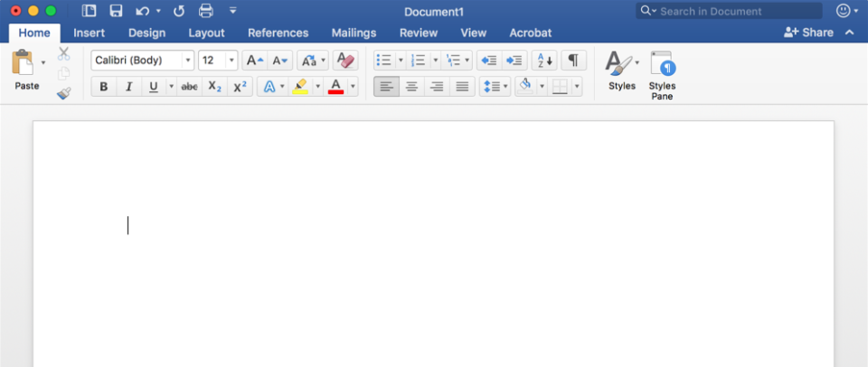Screen dimensions: 868x367
Task: Toggle Bold formatting
Action: [x=103, y=87]
